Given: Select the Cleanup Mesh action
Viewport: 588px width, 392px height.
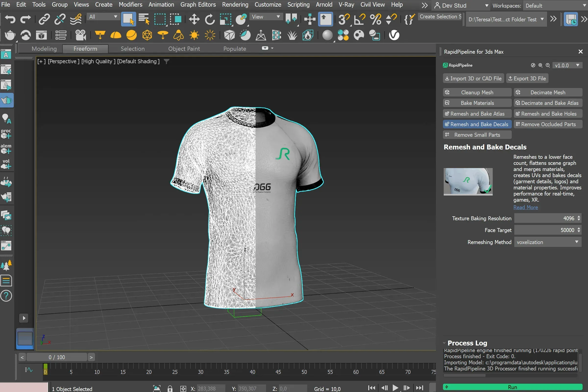Looking at the screenshot, I should tap(477, 93).
